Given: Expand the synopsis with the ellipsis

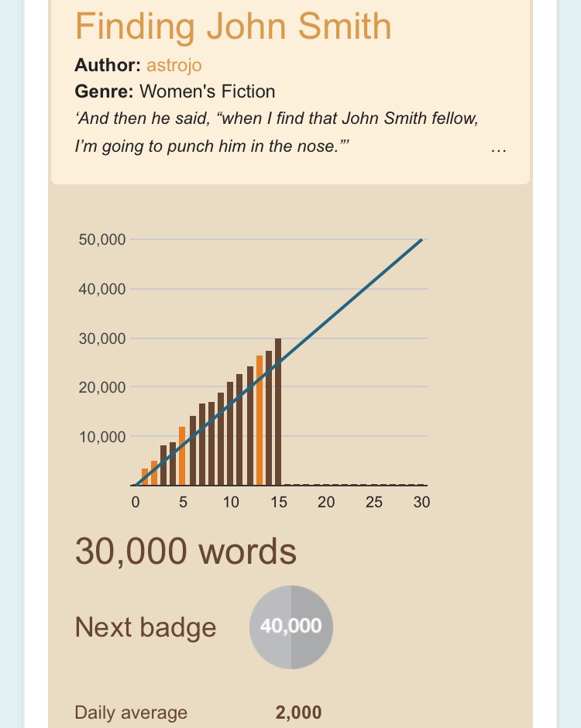Looking at the screenshot, I should click(x=500, y=147).
